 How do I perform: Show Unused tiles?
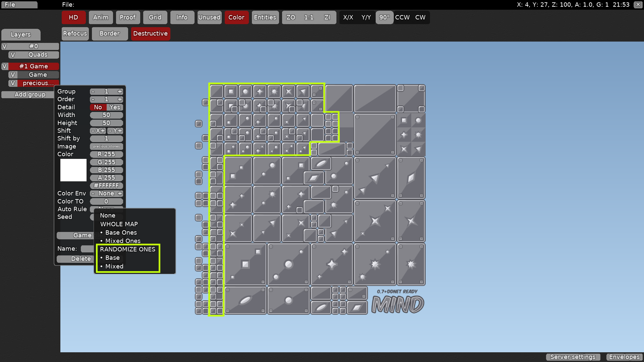pyautogui.click(x=209, y=17)
